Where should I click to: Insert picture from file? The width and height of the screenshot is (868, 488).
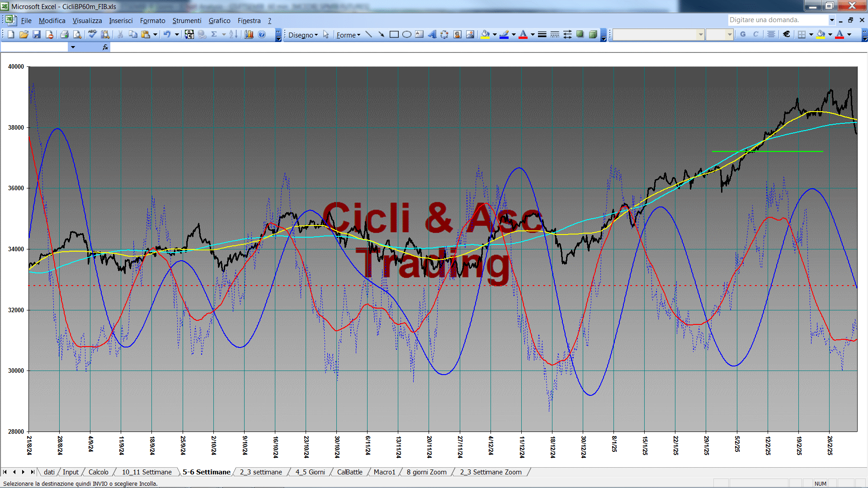coord(470,34)
